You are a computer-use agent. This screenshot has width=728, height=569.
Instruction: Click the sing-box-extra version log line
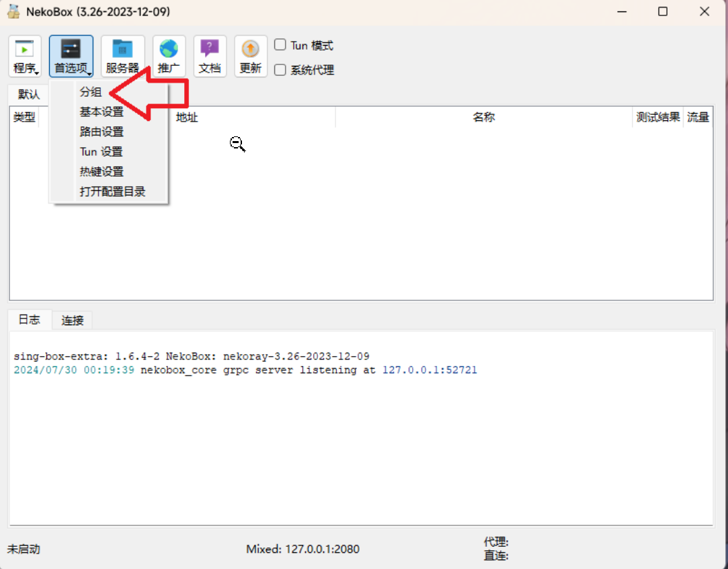tap(192, 357)
